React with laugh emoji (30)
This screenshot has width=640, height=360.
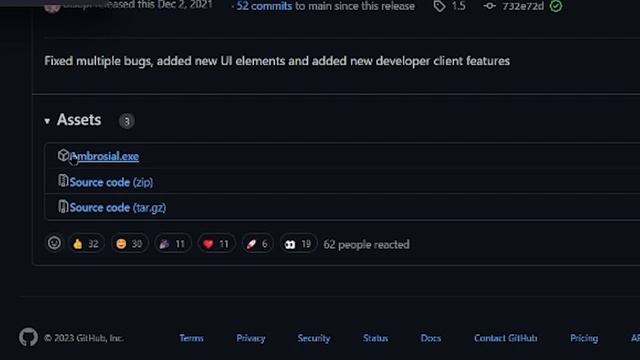(x=129, y=244)
